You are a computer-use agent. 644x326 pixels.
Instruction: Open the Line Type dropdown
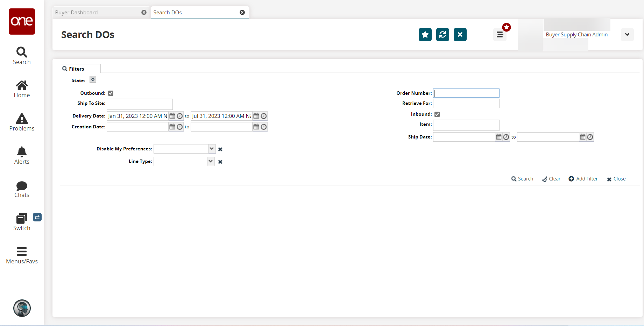(x=211, y=161)
